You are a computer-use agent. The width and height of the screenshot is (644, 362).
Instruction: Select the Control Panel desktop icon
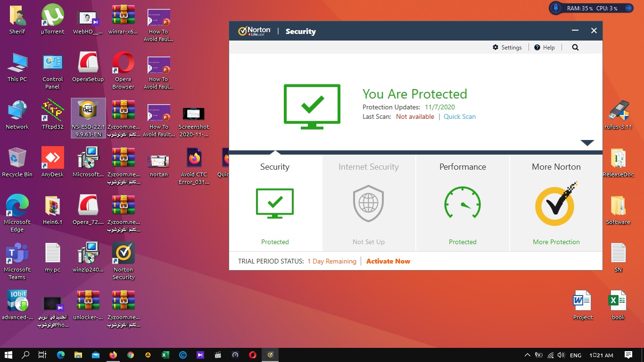pyautogui.click(x=53, y=71)
